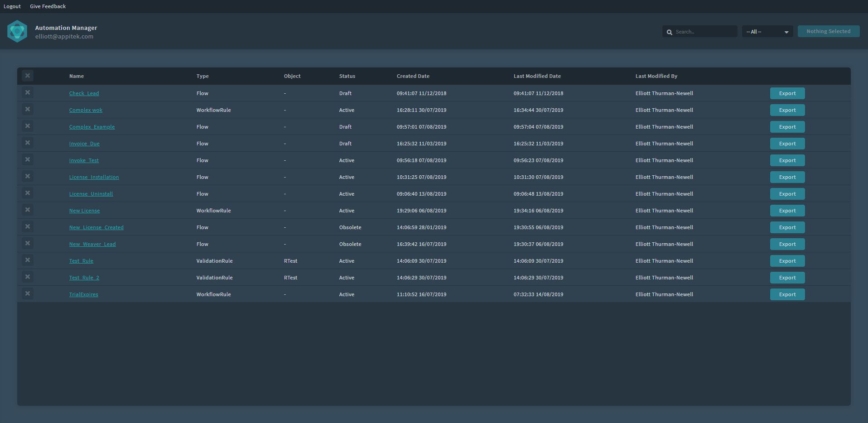Screen dimensions: 868x423
Task: Click the Last Modified By column header
Action: click(x=656, y=76)
